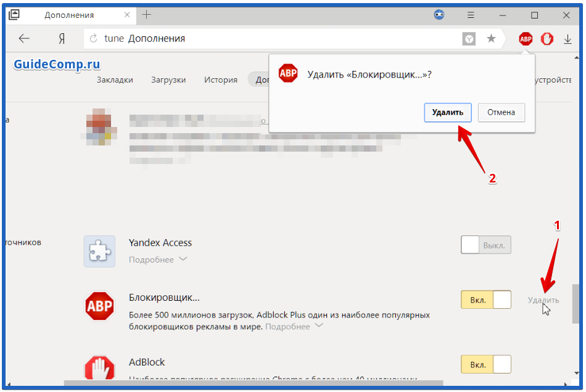Click the Удалить link next to Блокировщик
This screenshot has height=392, width=586.
(543, 300)
